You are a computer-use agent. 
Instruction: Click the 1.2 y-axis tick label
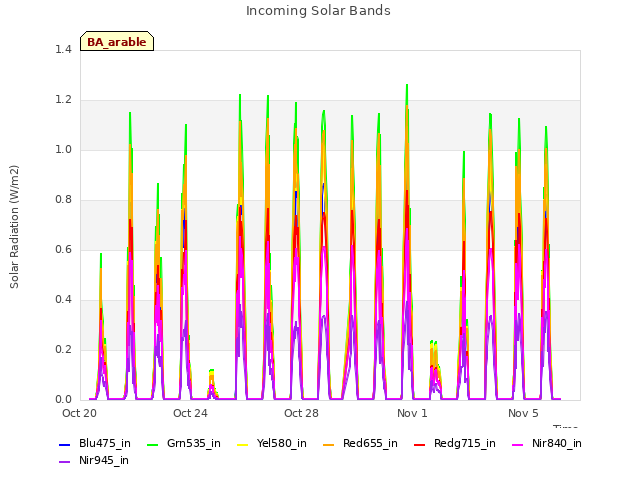click(63, 100)
